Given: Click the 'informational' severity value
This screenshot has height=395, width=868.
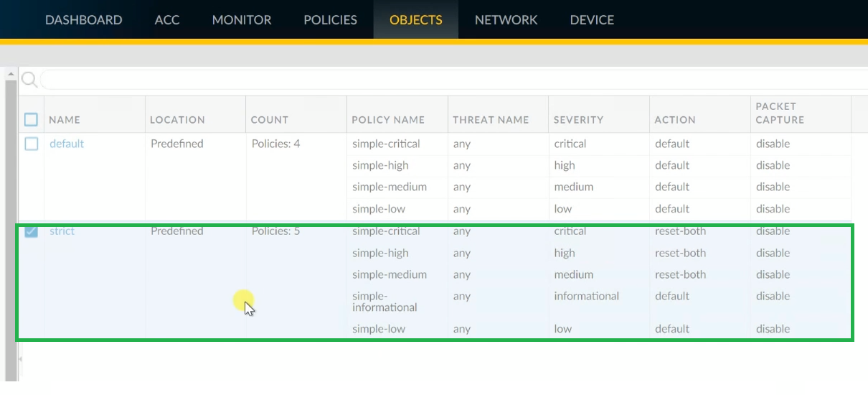Looking at the screenshot, I should click(586, 296).
